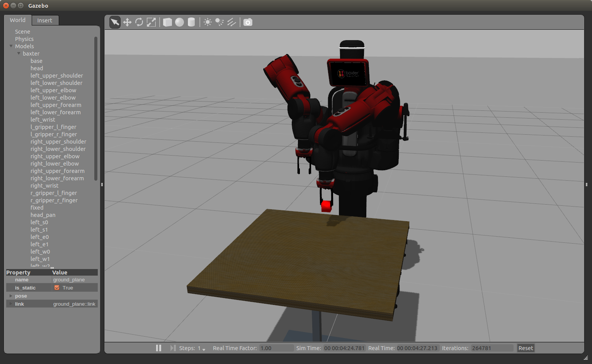The image size is (592, 364).
Task: Toggle the is_static True checkbox
Action: pos(57,288)
